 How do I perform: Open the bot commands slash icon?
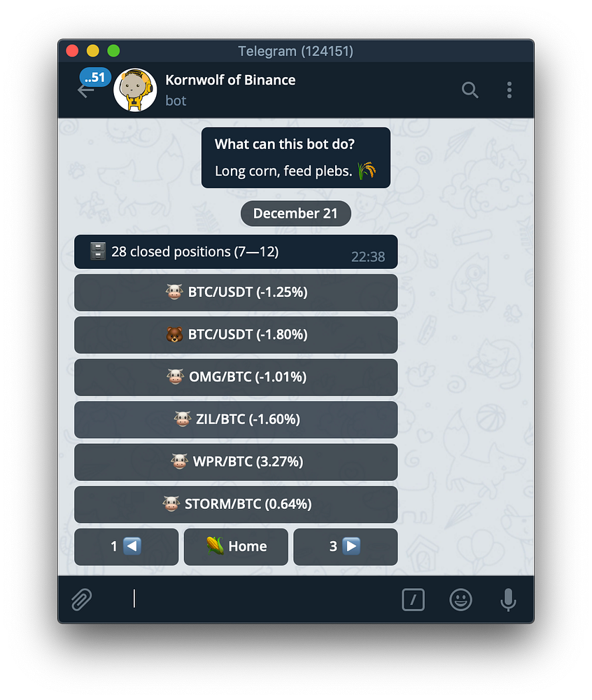[413, 599]
